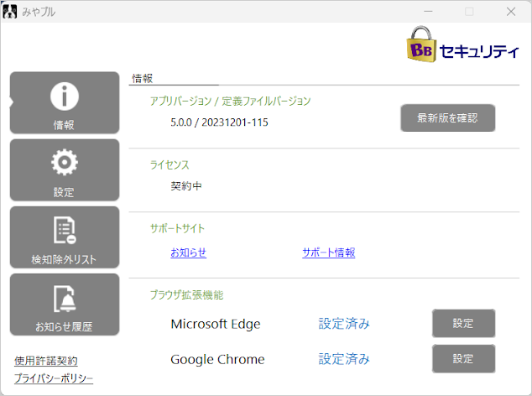532x396 pixels.
Task: Click 設定済み status next to Google Chrome
Action: coord(344,359)
